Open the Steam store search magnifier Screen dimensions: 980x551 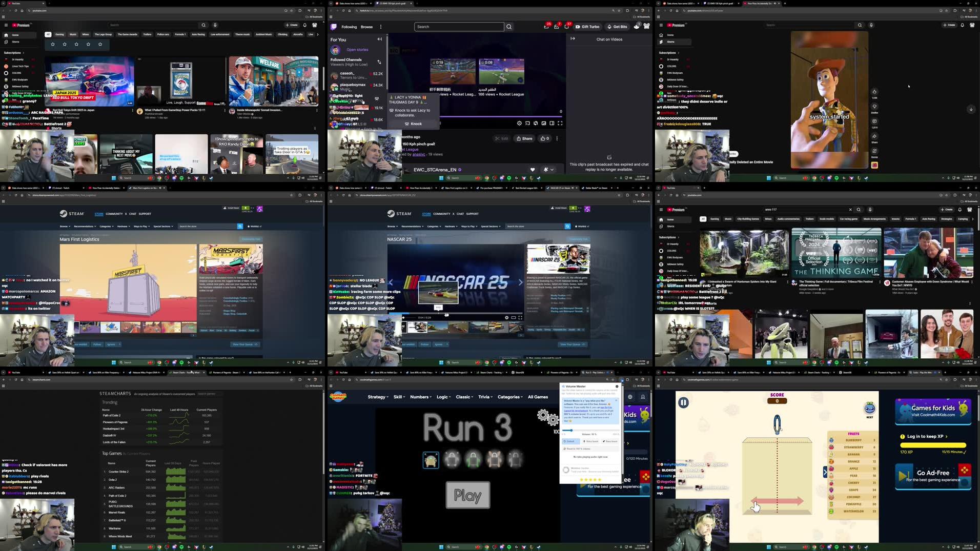(x=239, y=226)
